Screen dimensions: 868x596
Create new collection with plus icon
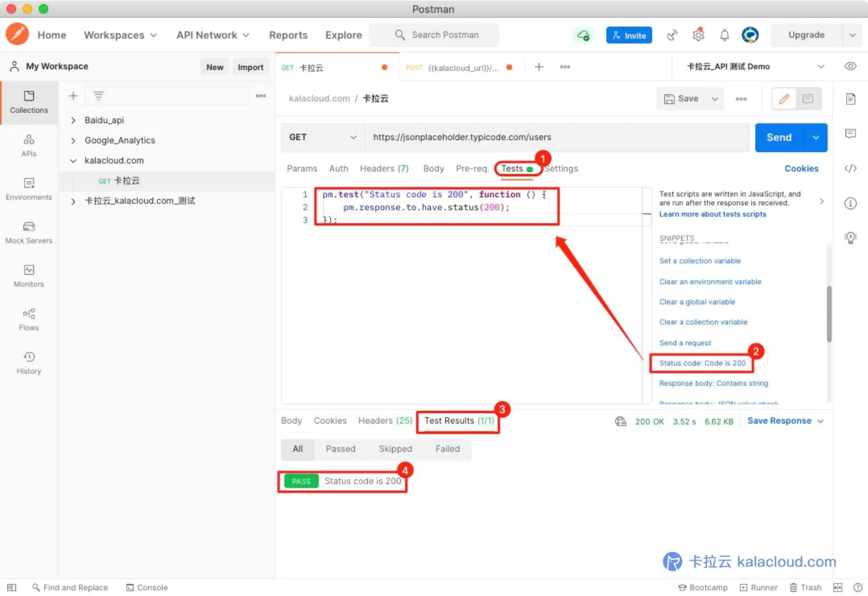[73, 95]
